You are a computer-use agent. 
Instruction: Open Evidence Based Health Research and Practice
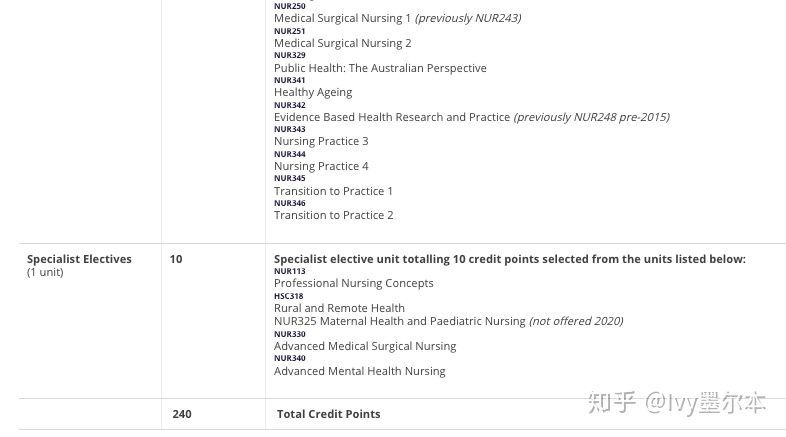click(x=391, y=117)
